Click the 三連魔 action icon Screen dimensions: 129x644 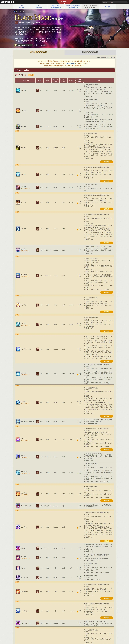tap(18, 548)
